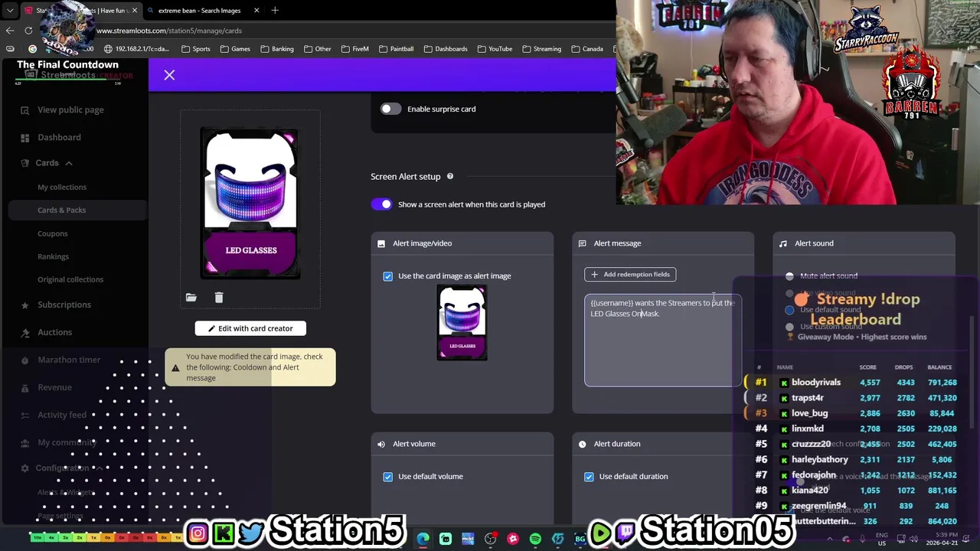The image size is (980, 551).
Task: Open the Other bookmarks folder
Action: pos(316,49)
